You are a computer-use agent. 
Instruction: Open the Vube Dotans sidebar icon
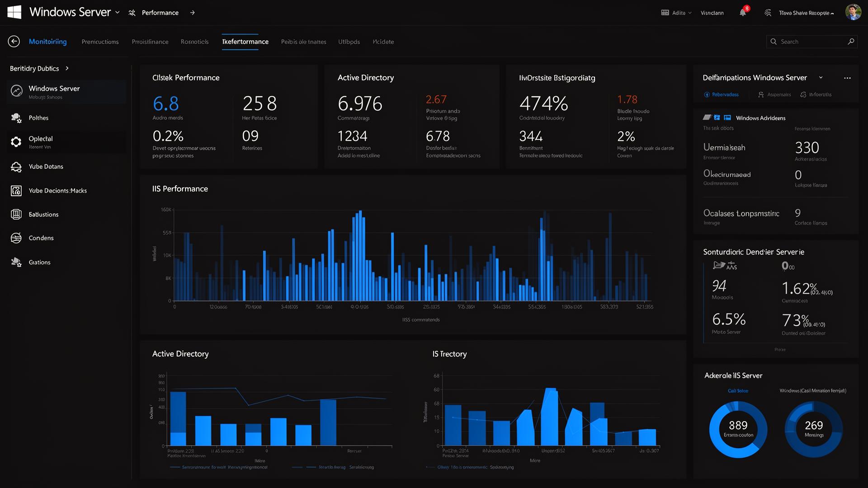pyautogui.click(x=16, y=167)
